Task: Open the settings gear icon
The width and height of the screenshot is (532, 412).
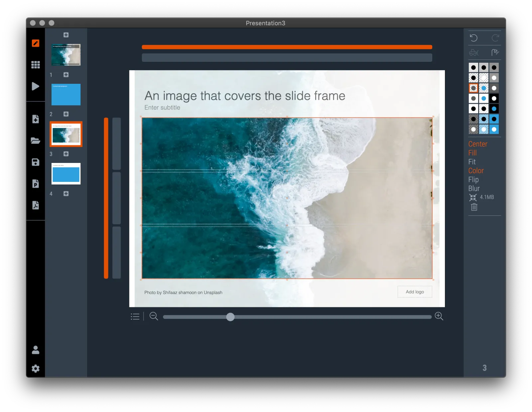Action: [x=36, y=368]
